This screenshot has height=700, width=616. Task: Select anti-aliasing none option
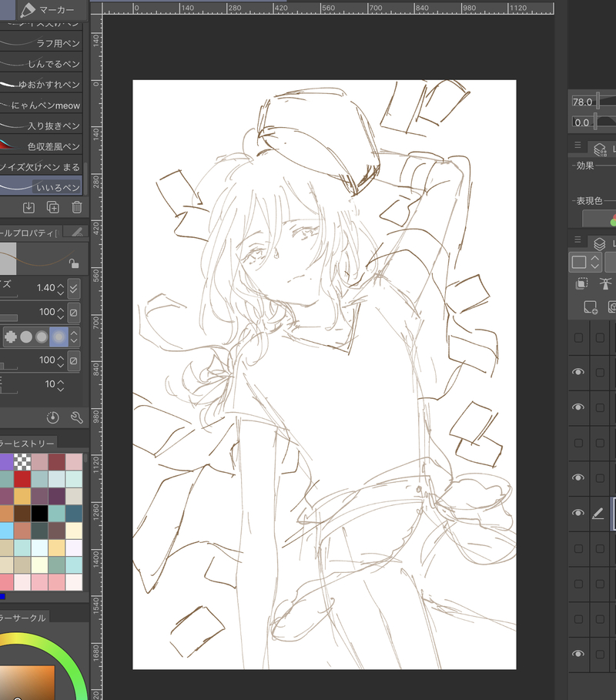11,337
